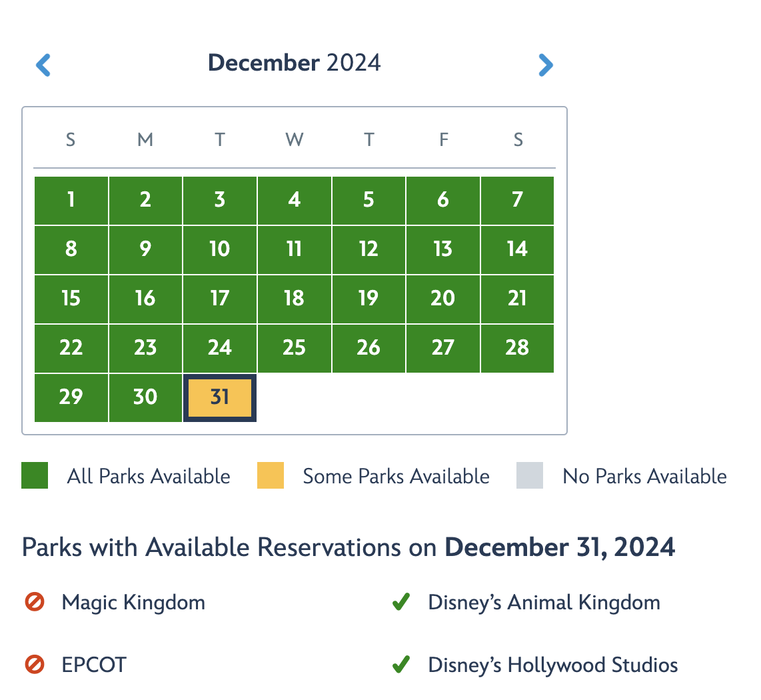Screen dimensions: 761x700
Task: Select December 31 on the calendar
Action: (x=220, y=397)
